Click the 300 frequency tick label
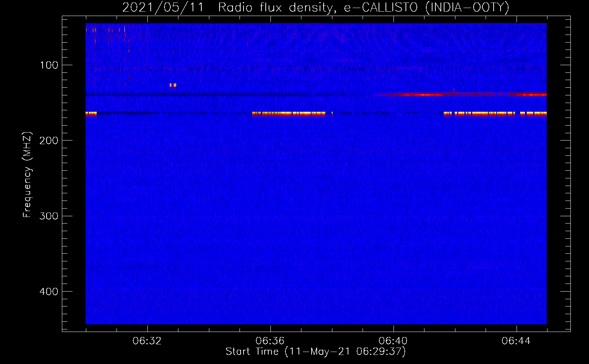This screenshot has width=589, height=364. click(x=49, y=216)
